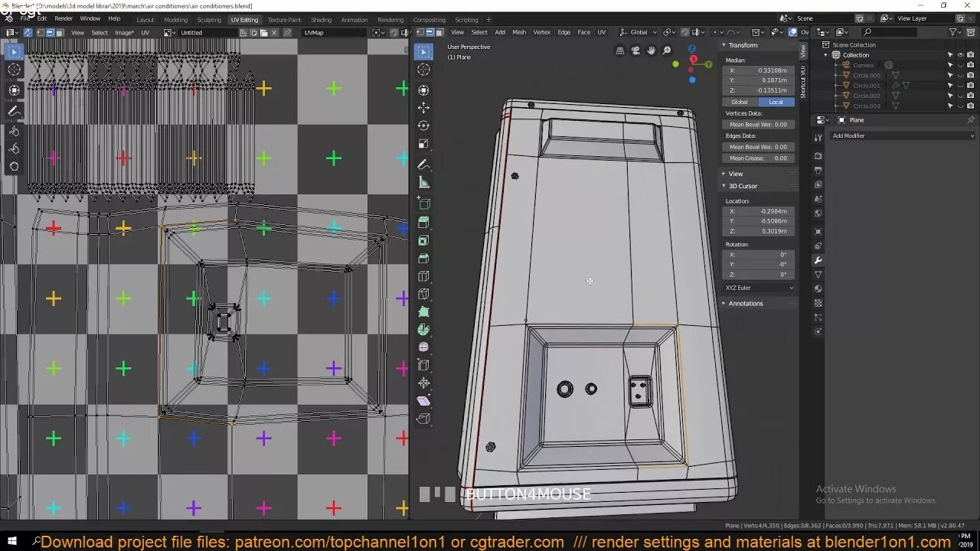Click the pan view hand icon
The height and width of the screenshot is (551, 980).
point(651,51)
